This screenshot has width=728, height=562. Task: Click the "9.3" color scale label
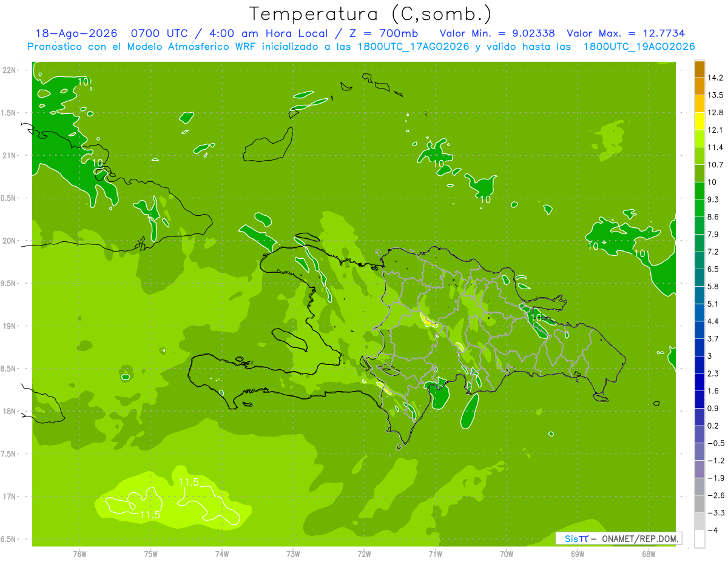click(x=713, y=199)
